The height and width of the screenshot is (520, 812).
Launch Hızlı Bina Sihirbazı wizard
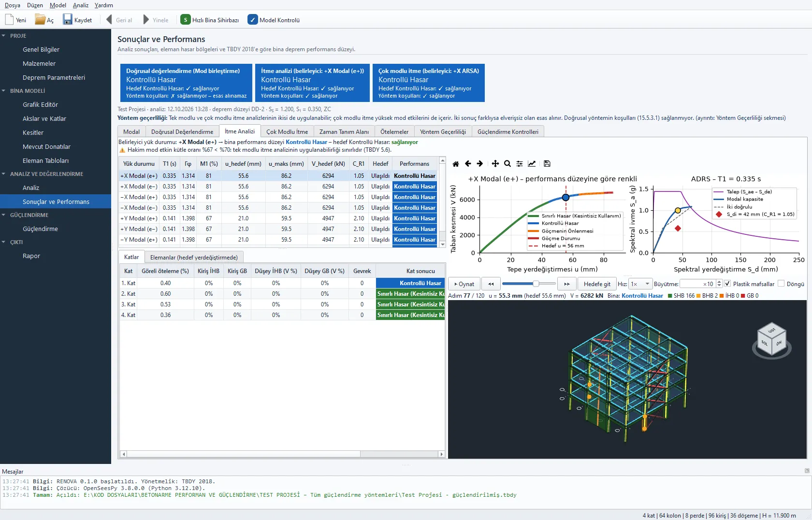point(210,20)
